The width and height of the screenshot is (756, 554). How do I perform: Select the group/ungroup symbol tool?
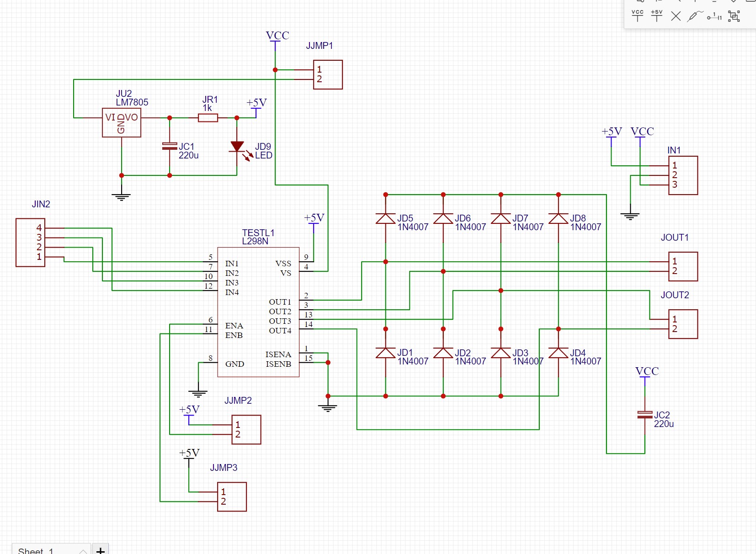tap(734, 16)
